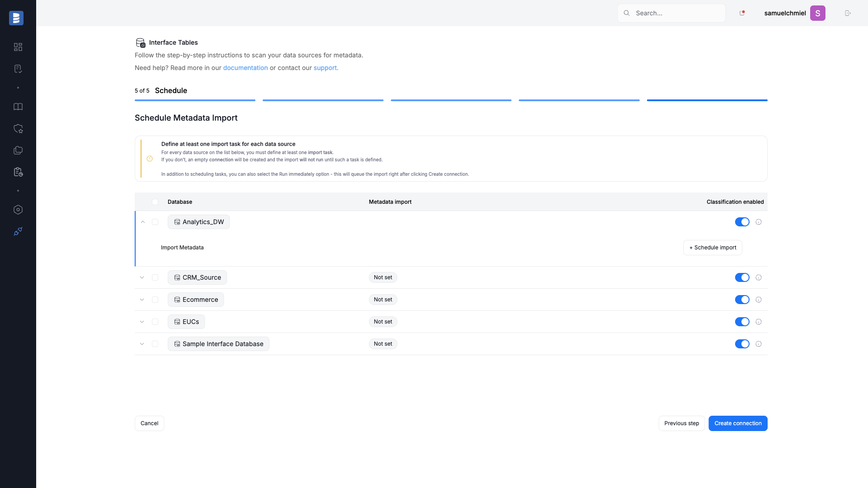Image resolution: width=868 pixels, height=488 pixels.
Task: Click the Analytics_DW database chip
Action: tap(198, 222)
